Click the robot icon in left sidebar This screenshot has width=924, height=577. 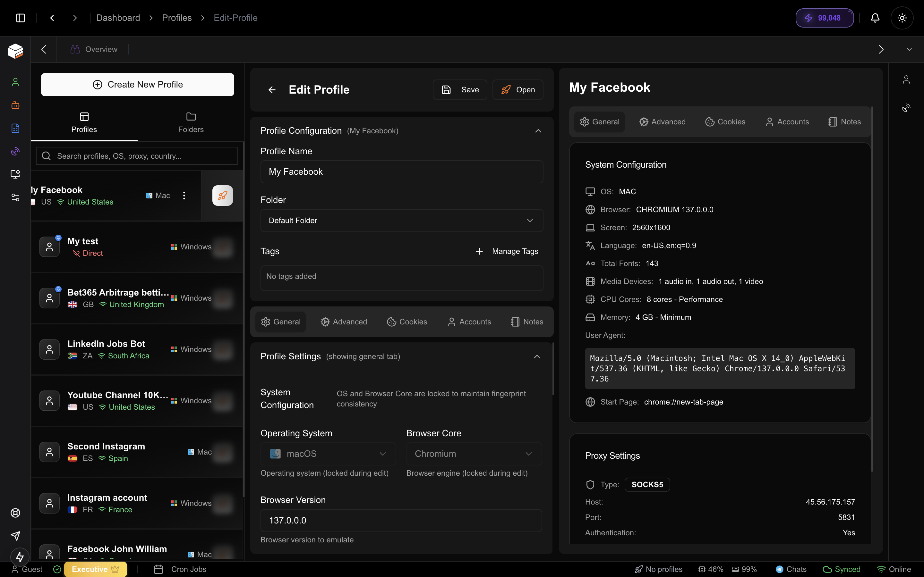pyautogui.click(x=15, y=105)
